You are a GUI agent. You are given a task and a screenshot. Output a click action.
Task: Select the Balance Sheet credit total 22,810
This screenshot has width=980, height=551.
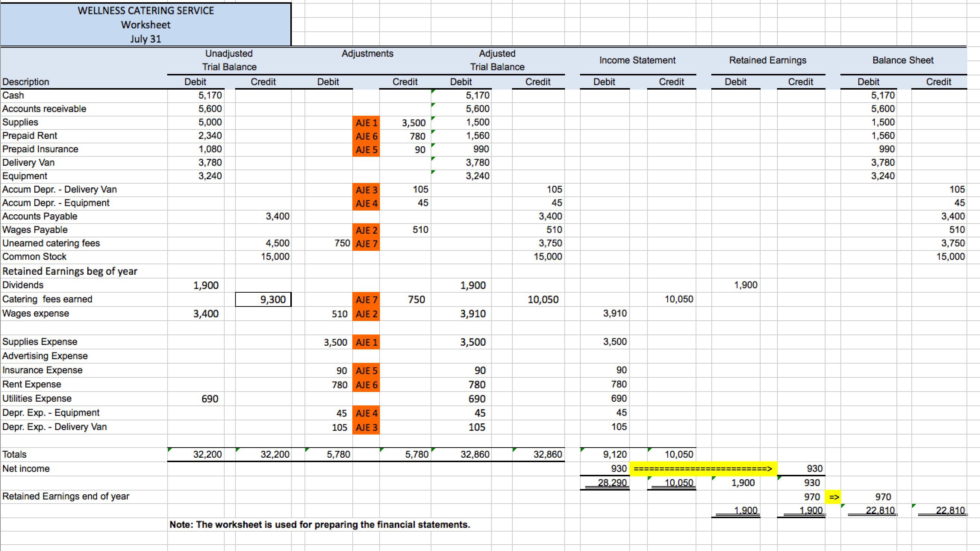coord(951,510)
